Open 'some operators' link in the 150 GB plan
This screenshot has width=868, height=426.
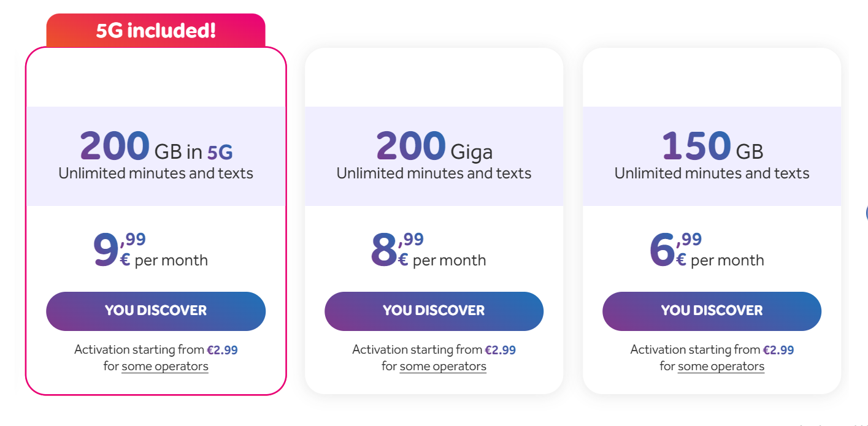pos(721,367)
